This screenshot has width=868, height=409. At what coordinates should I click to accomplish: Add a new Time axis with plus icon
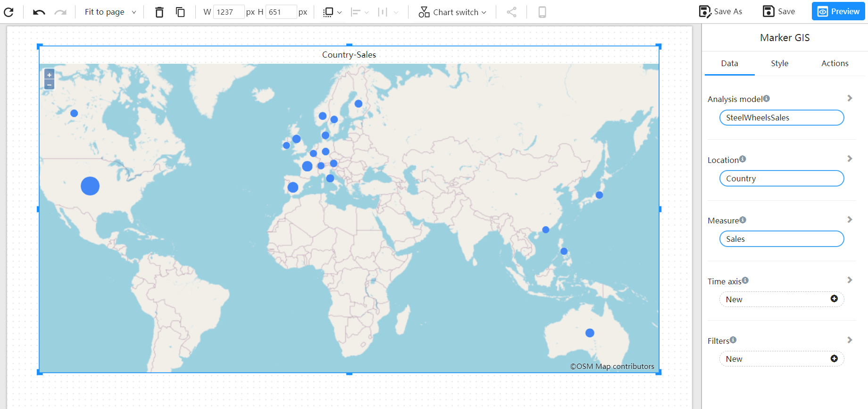(834, 298)
